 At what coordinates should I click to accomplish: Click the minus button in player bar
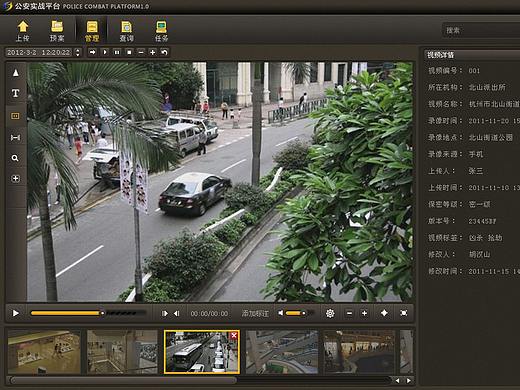[349, 313]
